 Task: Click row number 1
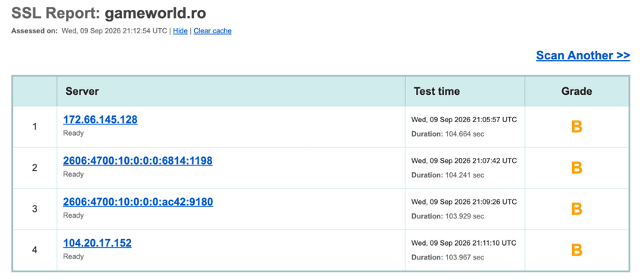click(x=35, y=127)
